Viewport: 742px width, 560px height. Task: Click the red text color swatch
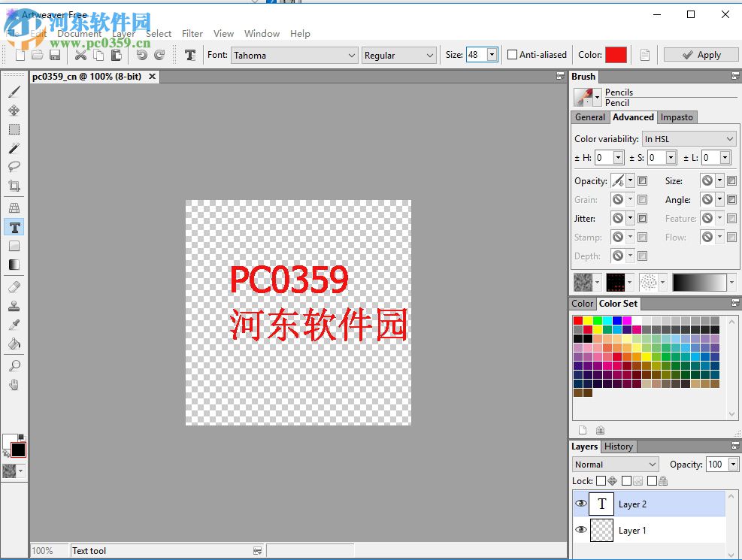coord(618,54)
